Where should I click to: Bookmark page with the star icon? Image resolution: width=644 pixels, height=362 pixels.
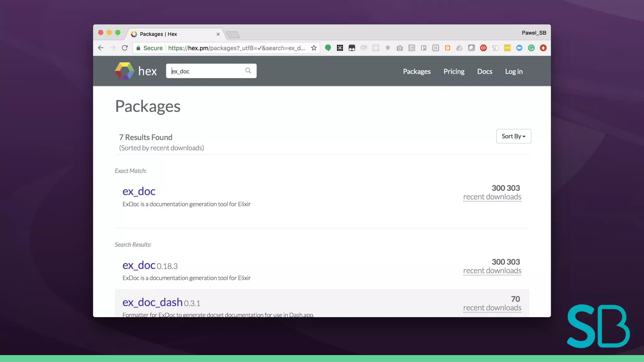coord(314,48)
